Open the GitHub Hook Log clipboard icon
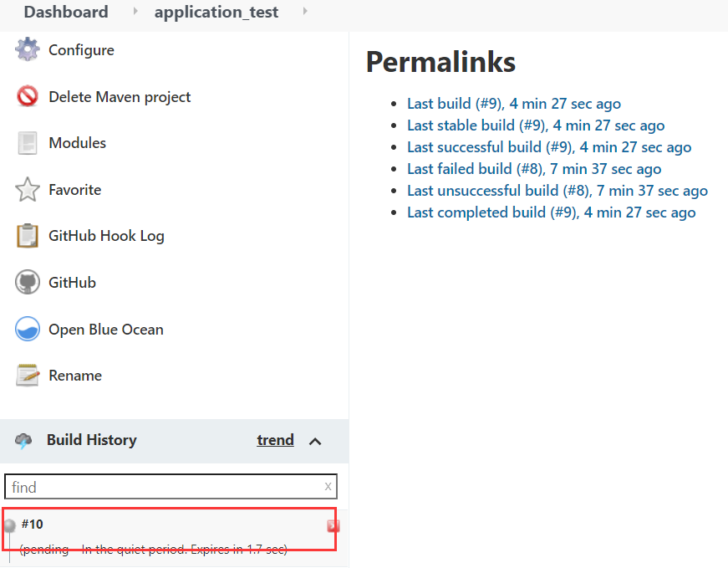 [28, 236]
